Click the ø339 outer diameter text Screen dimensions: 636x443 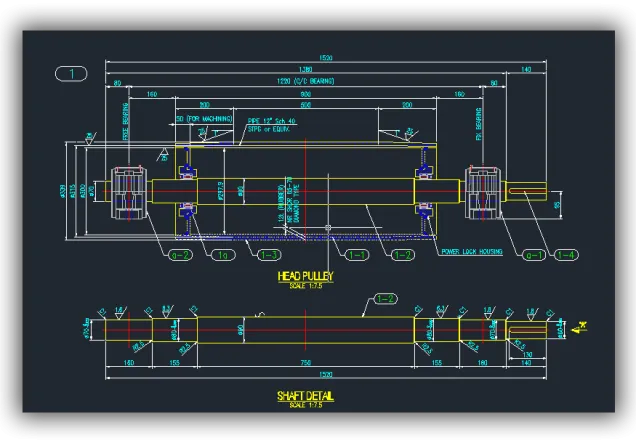click(x=62, y=191)
